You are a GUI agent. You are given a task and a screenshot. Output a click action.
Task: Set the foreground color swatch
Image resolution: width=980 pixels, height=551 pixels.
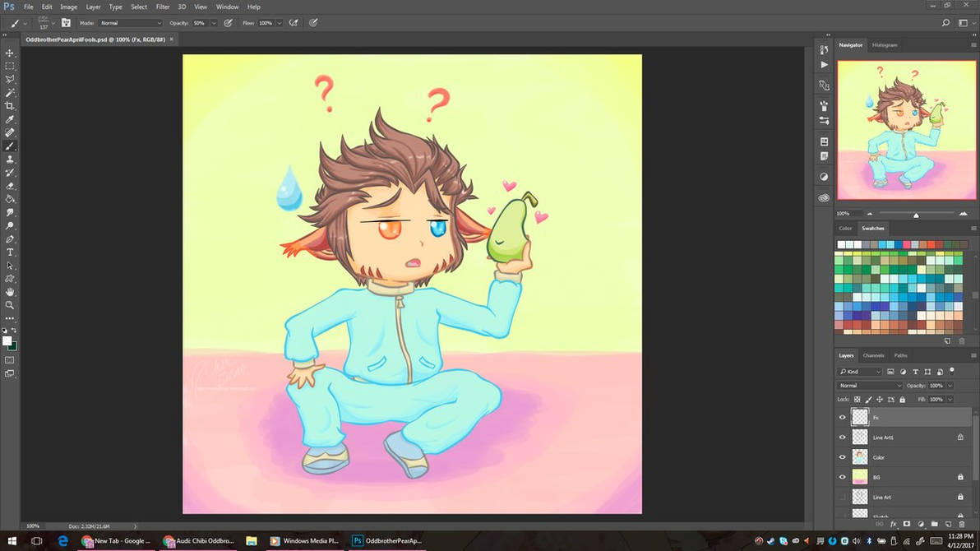coord(7,340)
